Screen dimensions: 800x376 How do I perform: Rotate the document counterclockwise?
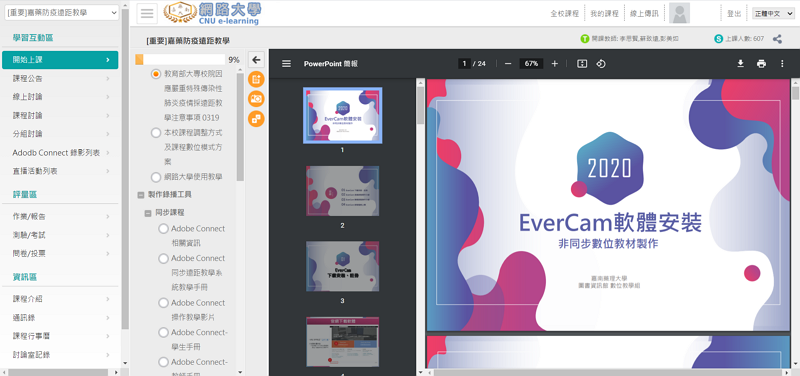pyautogui.click(x=601, y=64)
